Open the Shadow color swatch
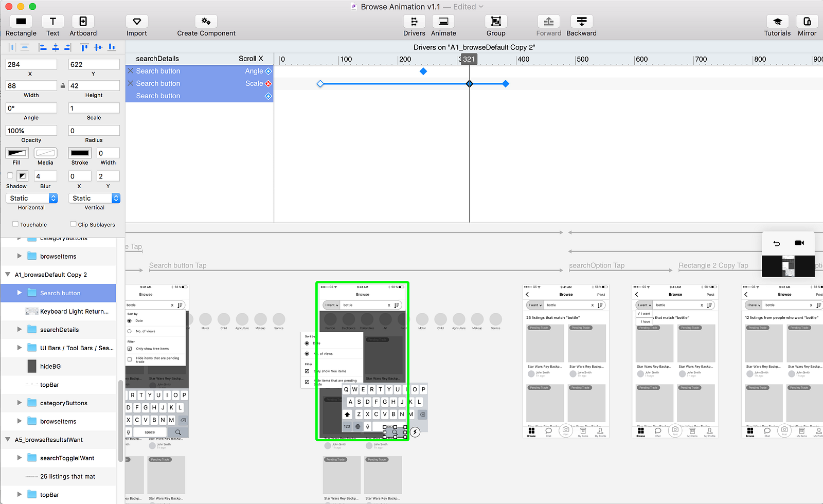 click(x=23, y=176)
